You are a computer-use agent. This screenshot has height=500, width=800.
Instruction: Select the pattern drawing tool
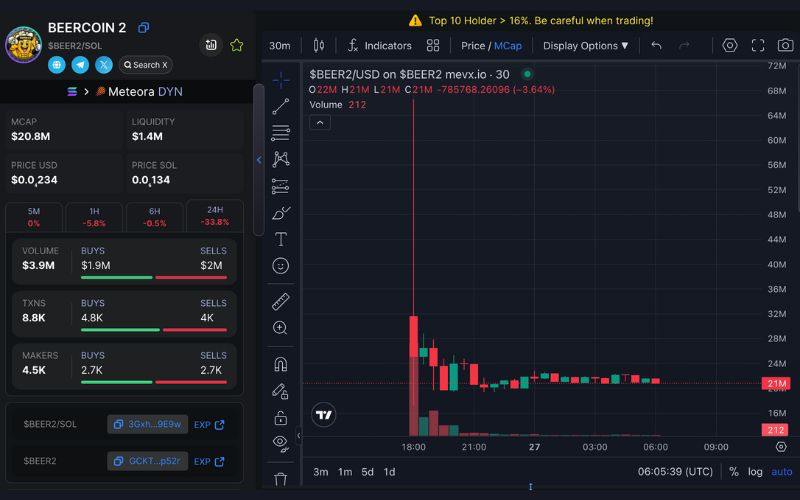281,159
